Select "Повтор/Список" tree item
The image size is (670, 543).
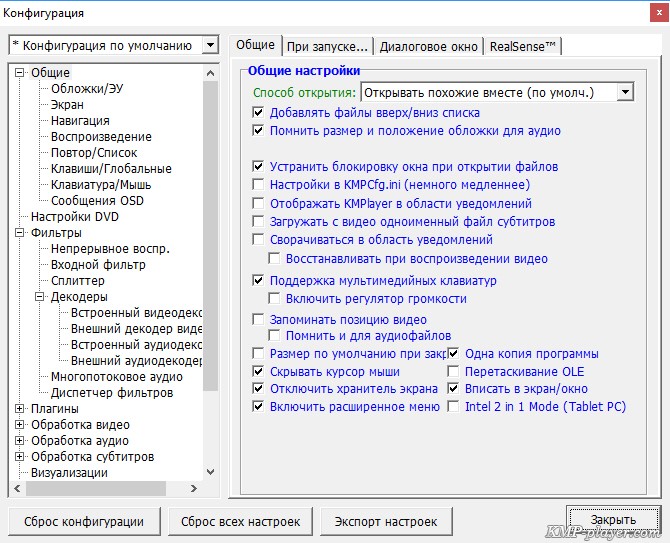pyautogui.click(x=94, y=153)
